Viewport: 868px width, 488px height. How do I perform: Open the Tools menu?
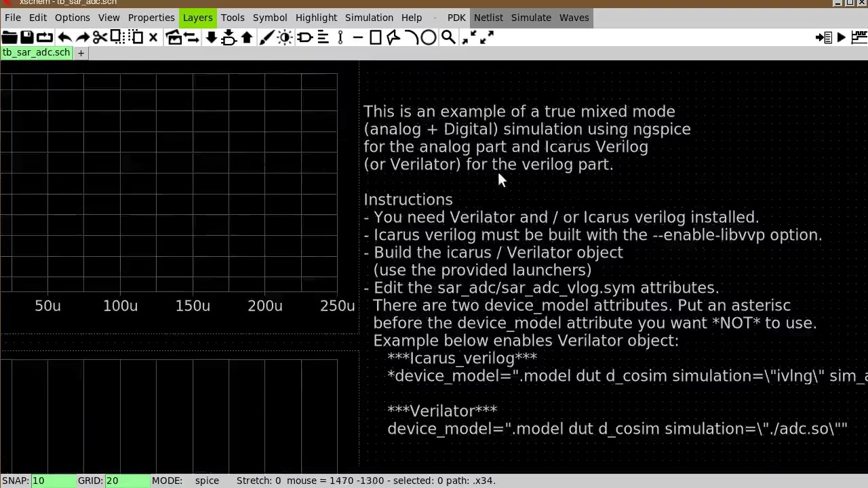(233, 17)
